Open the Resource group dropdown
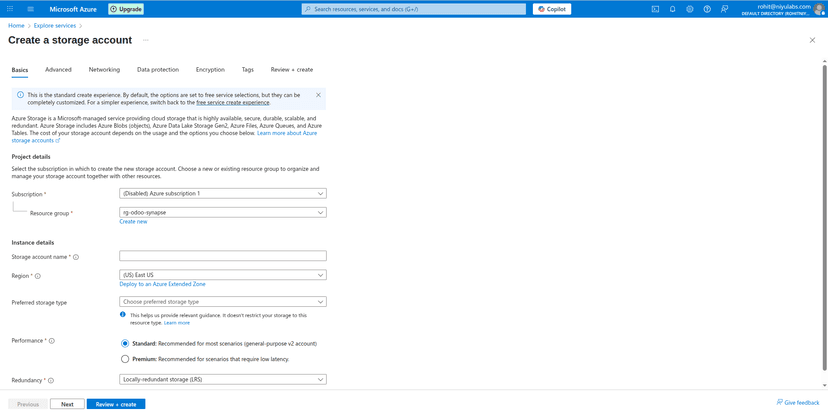Viewport: 828px width, 412px height. [x=223, y=212]
